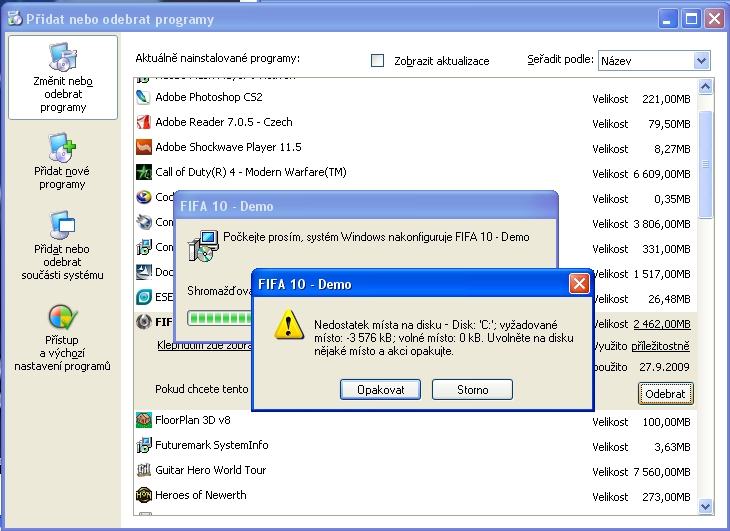Open Přidat nové programy icon
The width and height of the screenshot is (730, 531).
62,147
